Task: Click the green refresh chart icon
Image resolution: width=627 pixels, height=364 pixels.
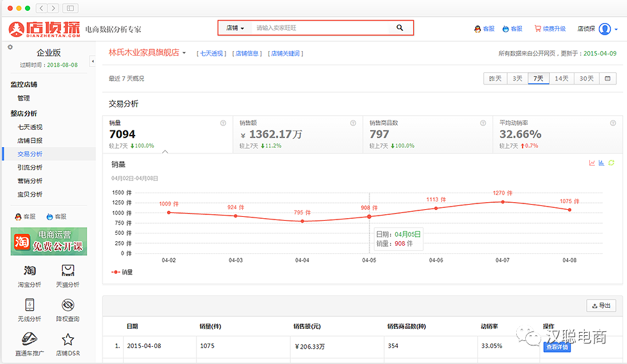Action: [611, 163]
